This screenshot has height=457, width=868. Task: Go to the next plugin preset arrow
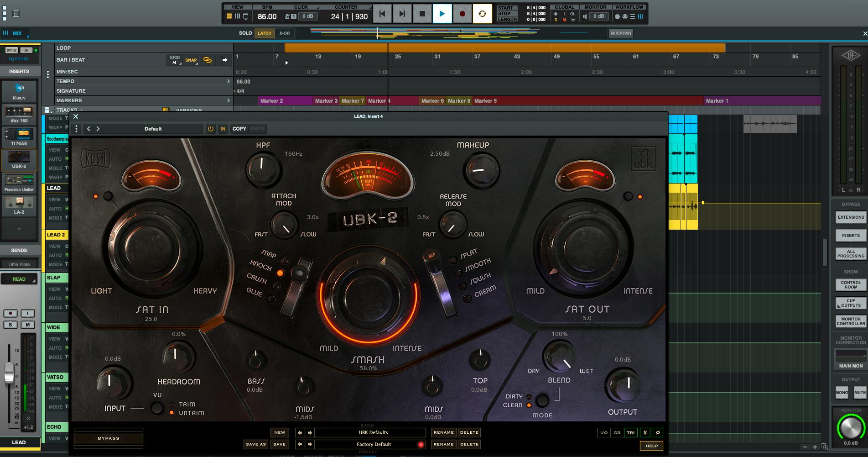pos(98,129)
